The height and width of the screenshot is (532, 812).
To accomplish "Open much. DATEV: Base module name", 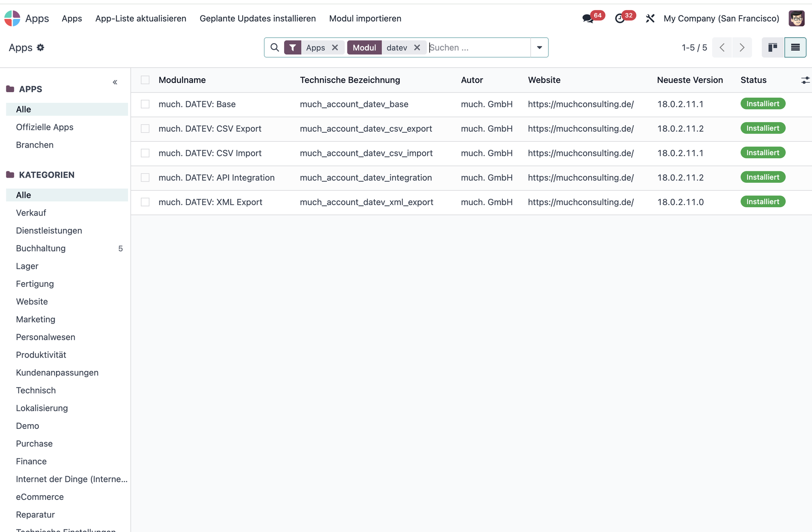I will (197, 104).
